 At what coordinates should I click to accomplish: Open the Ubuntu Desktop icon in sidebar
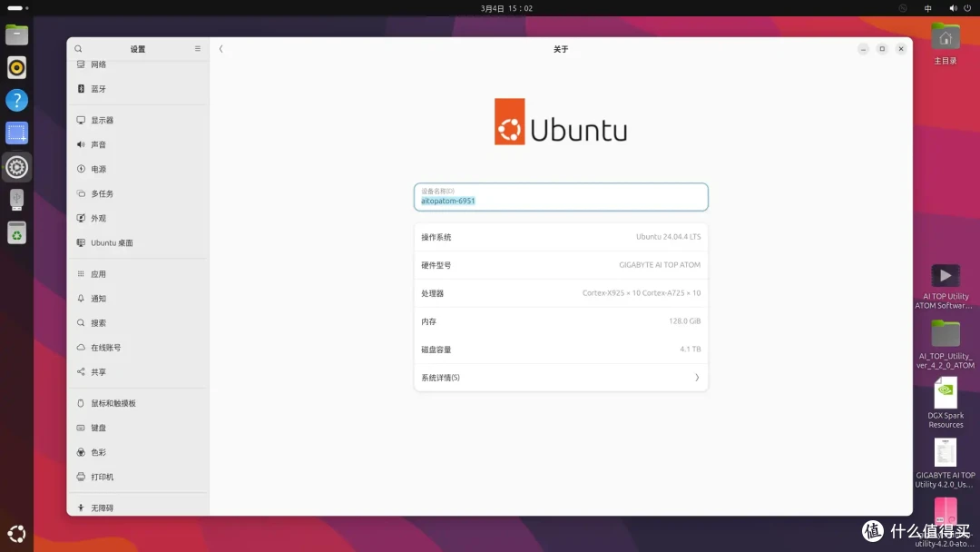[81, 242]
